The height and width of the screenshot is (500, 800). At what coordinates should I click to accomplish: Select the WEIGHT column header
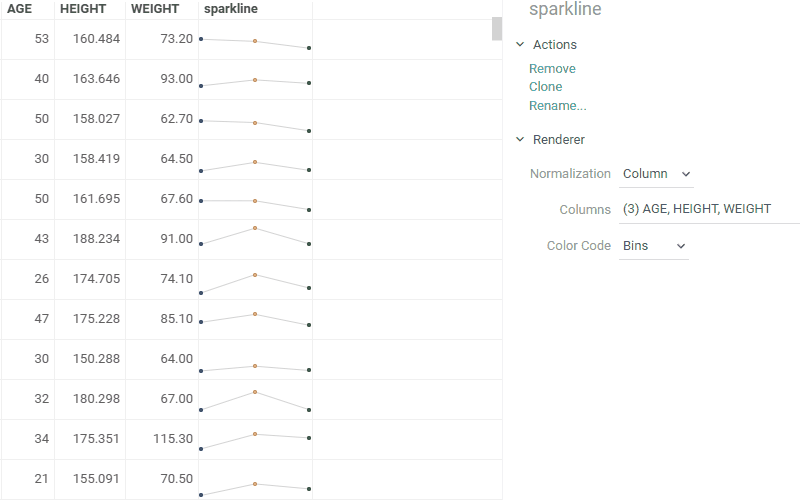point(155,9)
